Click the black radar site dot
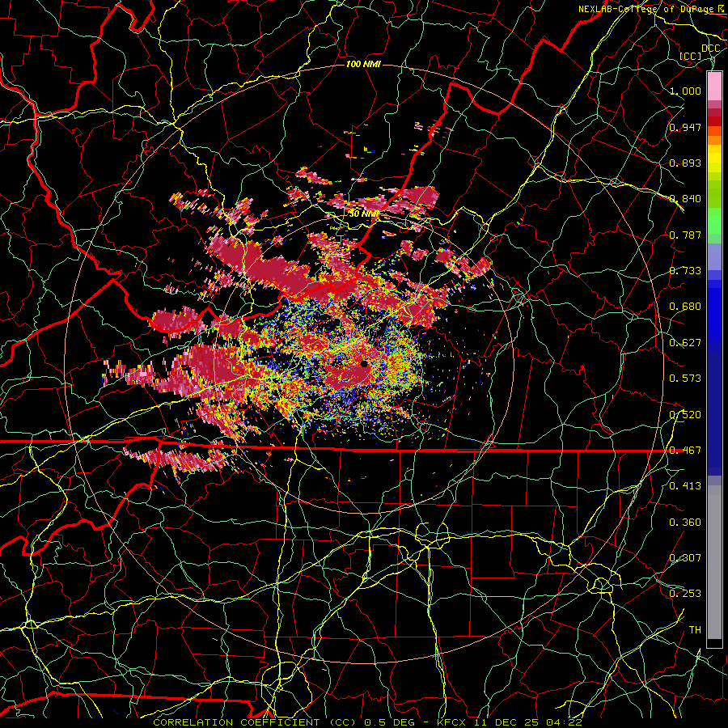Image resolution: width=728 pixels, height=728 pixels. pyautogui.click(x=365, y=364)
